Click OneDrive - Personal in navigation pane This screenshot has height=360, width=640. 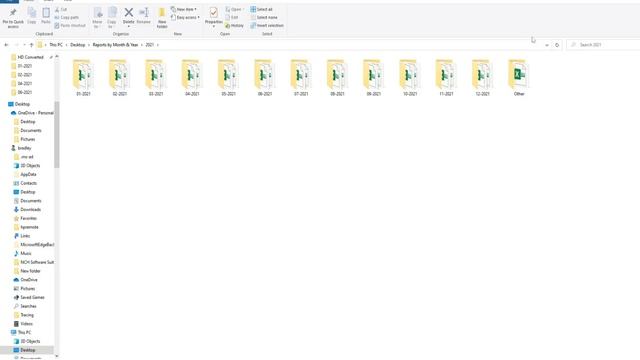pyautogui.click(x=32, y=113)
